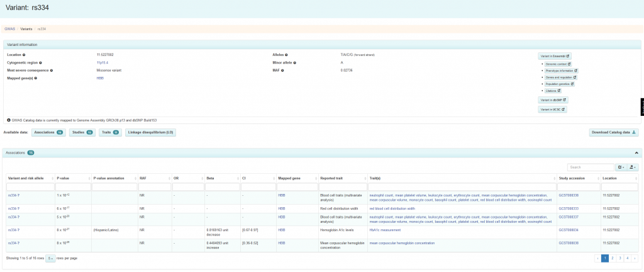644x272 pixels.
Task: Go to page 2 of associations
Action: (x=613, y=258)
